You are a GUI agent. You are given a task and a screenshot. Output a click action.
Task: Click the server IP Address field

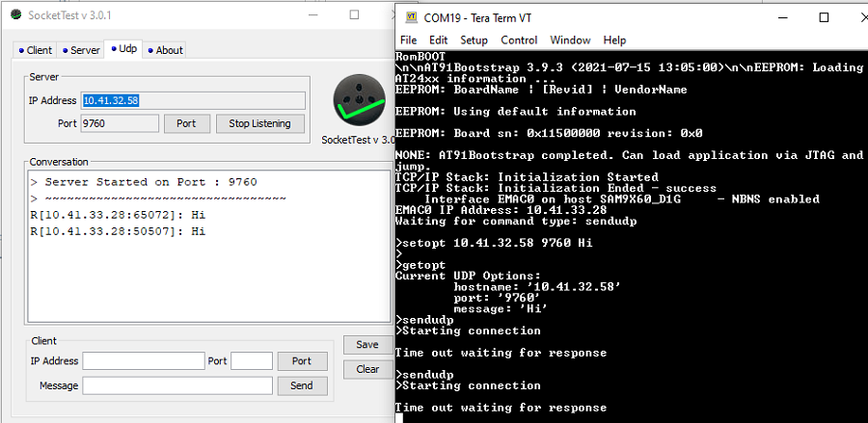coord(193,100)
